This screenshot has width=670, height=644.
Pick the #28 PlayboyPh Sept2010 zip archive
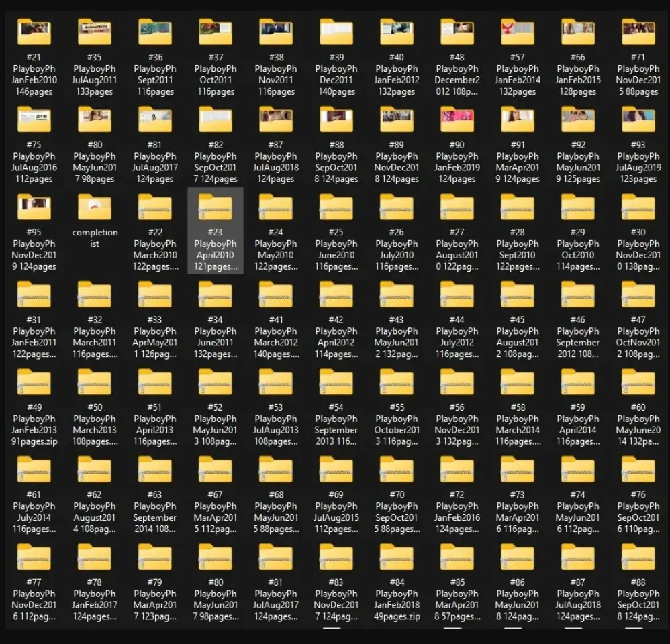pos(518,207)
